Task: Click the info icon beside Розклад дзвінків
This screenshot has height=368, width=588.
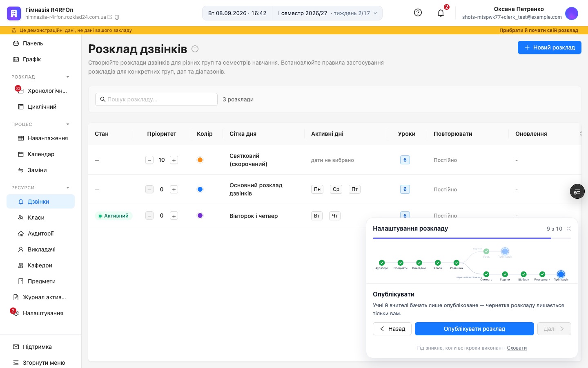Action: pos(195,49)
